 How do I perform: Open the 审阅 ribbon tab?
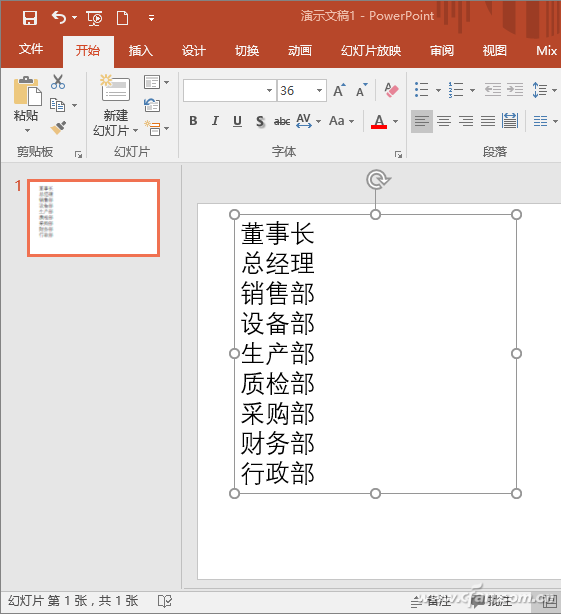(x=442, y=51)
